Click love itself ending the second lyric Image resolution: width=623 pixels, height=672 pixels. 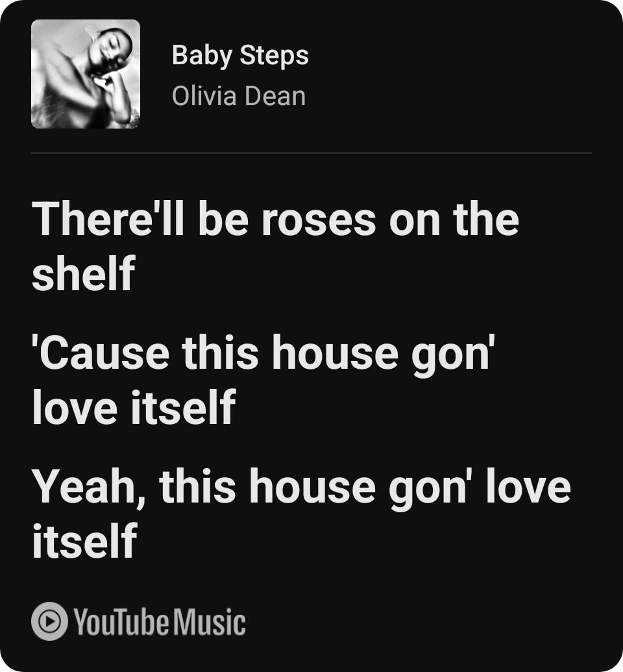tap(134, 406)
